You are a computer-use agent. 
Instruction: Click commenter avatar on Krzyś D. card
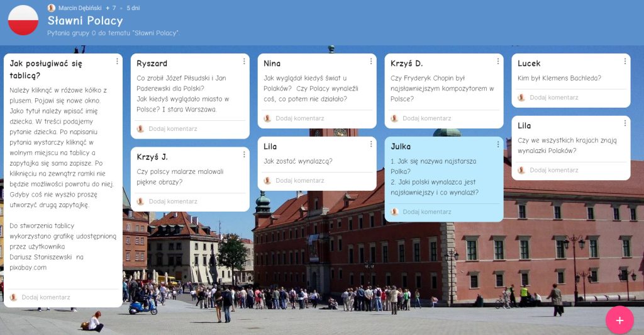[394, 118]
